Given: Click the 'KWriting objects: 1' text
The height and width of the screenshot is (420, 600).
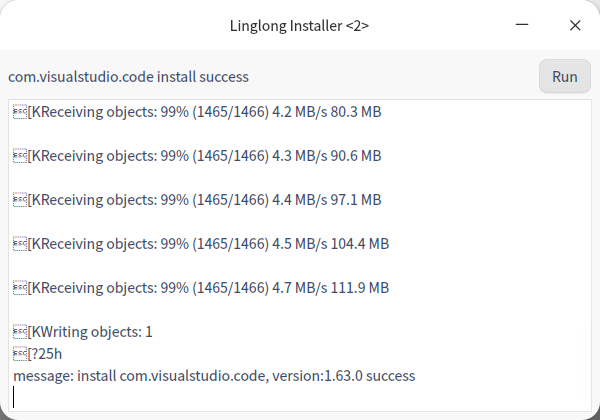Looking at the screenshot, I should click(x=92, y=332).
